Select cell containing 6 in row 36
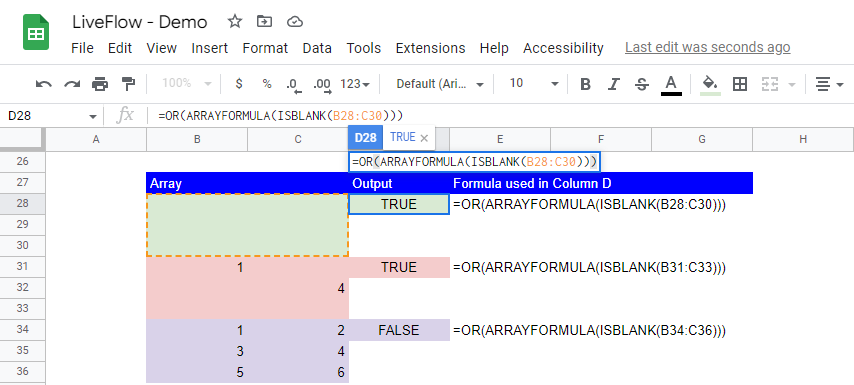This screenshot has height=385, width=854. (x=298, y=372)
